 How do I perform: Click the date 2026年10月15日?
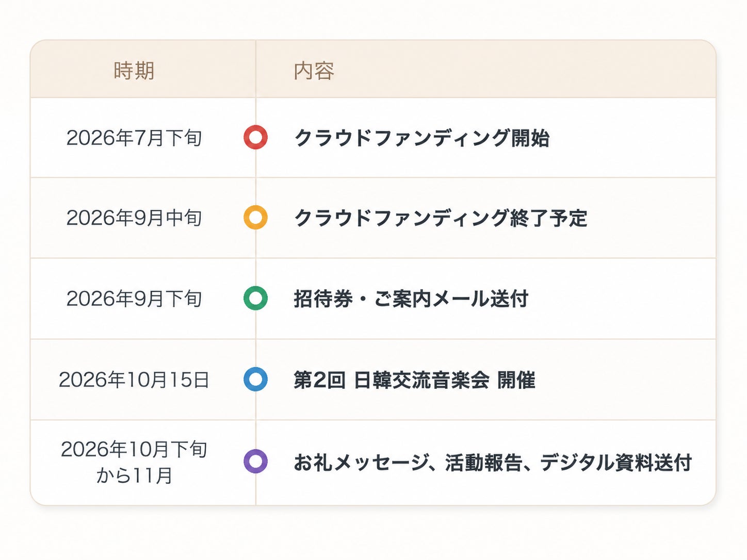tap(134, 380)
